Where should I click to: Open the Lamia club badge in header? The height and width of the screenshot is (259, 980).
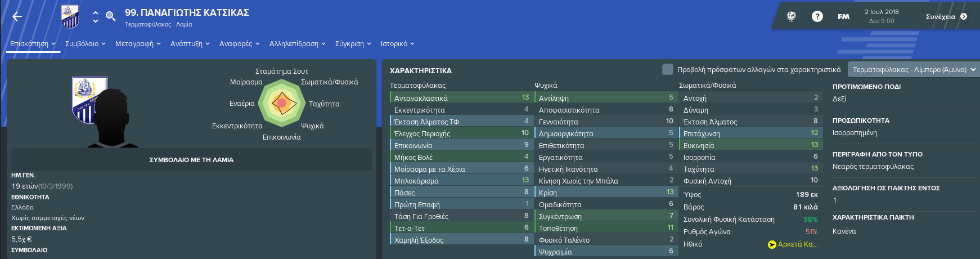point(70,16)
